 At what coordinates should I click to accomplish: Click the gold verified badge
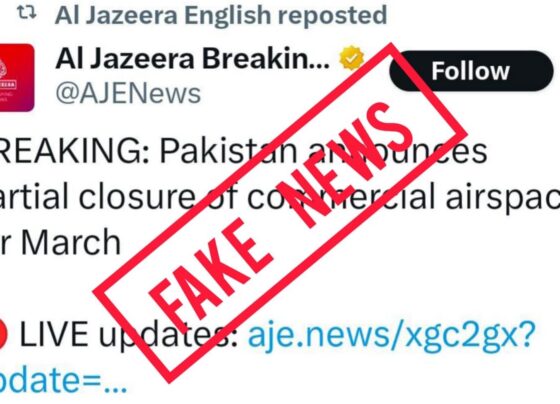[x=351, y=58]
